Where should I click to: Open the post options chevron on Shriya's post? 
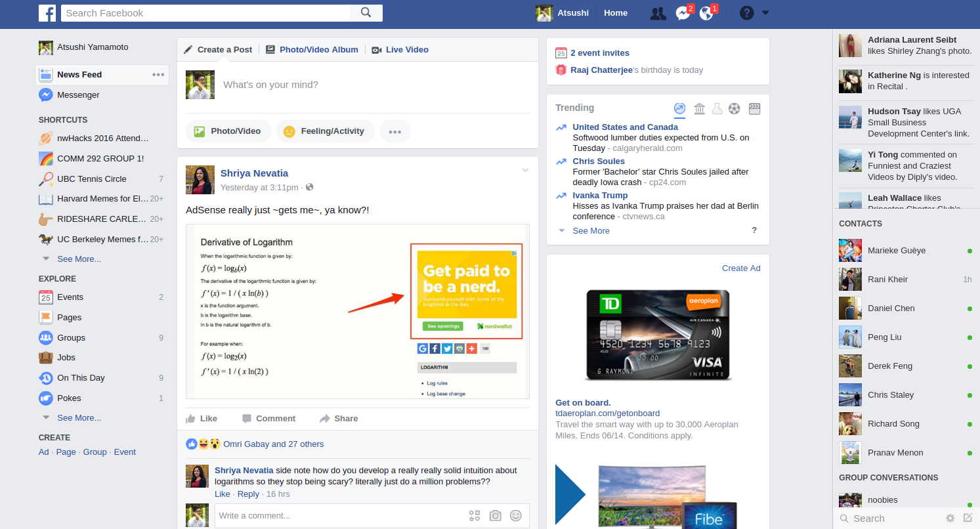pos(525,171)
